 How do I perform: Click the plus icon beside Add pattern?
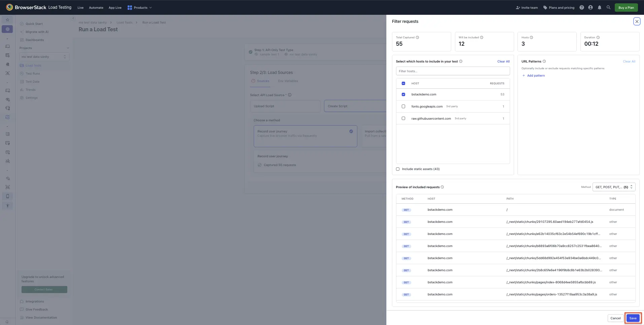pyautogui.click(x=524, y=76)
